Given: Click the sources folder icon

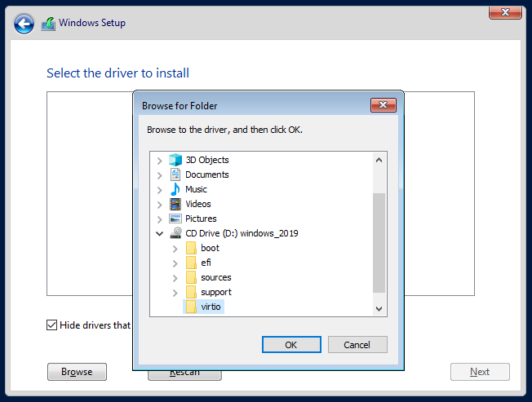Looking at the screenshot, I should pyautogui.click(x=191, y=277).
